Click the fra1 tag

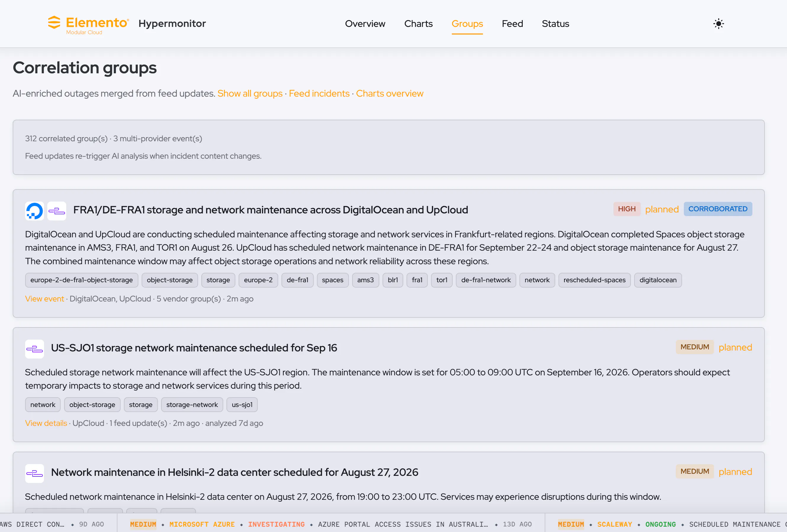point(417,280)
